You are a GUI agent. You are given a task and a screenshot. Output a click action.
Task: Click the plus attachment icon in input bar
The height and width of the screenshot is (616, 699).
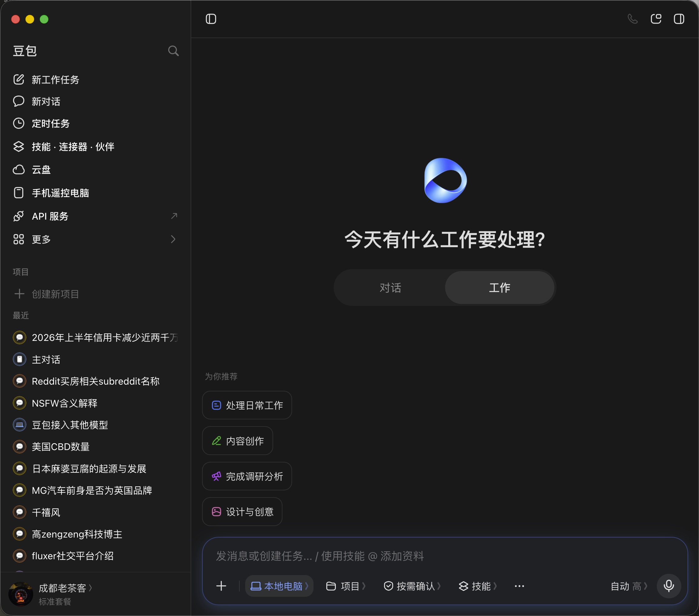point(221,586)
